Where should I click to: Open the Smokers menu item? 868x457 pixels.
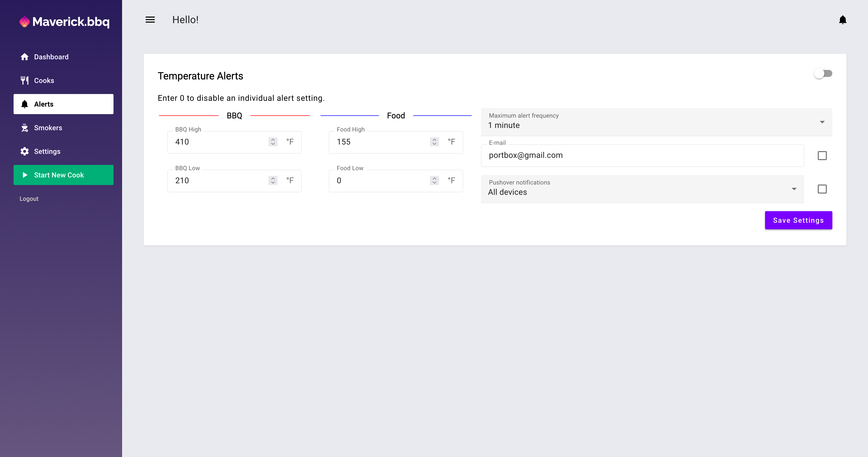[48, 128]
